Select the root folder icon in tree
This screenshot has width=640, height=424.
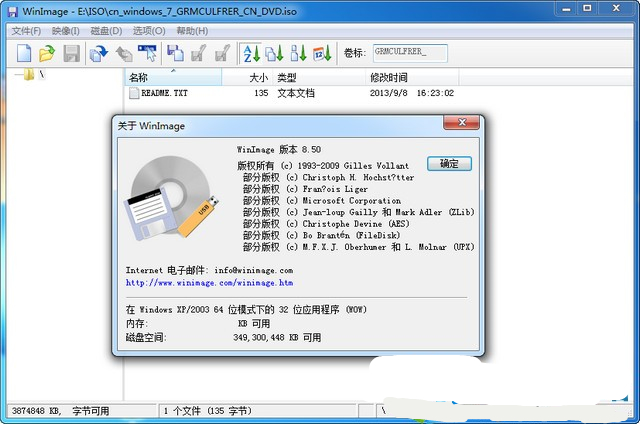[29, 75]
